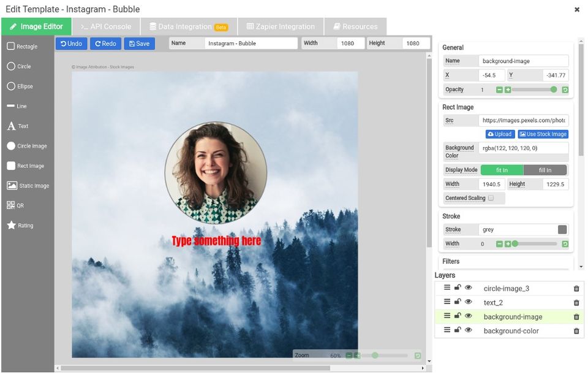Add a Rating star element
The image size is (588, 374).
(x=20, y=225)
